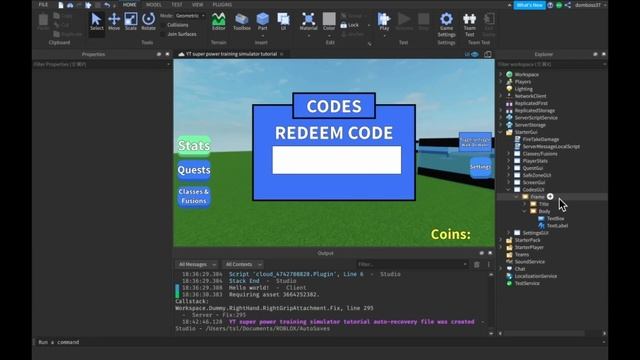Click the Quests button in viewport

coord(194,170)
